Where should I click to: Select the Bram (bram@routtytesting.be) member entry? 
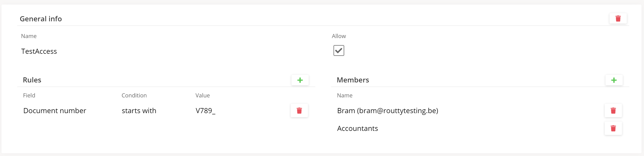387,111
